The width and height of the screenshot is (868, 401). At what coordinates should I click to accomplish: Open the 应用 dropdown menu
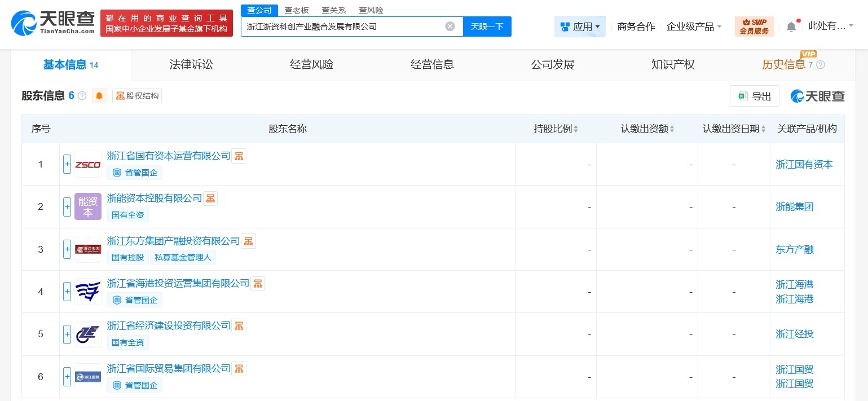[x=580, y=26]
